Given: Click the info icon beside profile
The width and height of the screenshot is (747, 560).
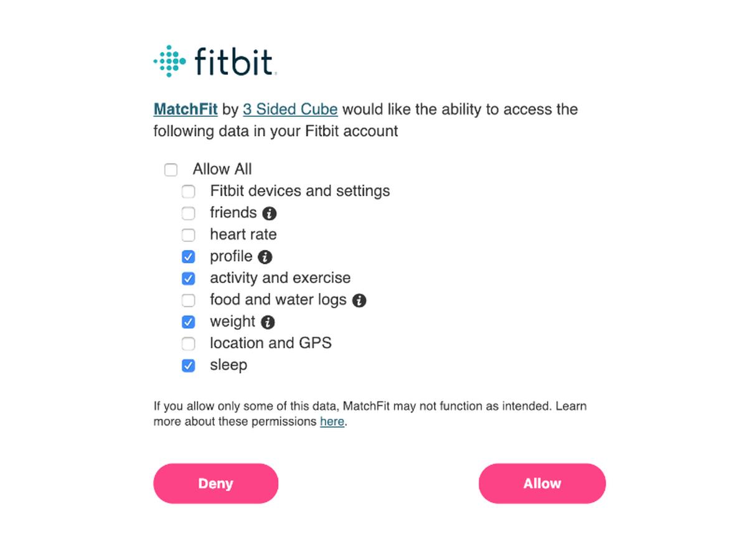Looking at the screenshot, I should coord(265,257).
